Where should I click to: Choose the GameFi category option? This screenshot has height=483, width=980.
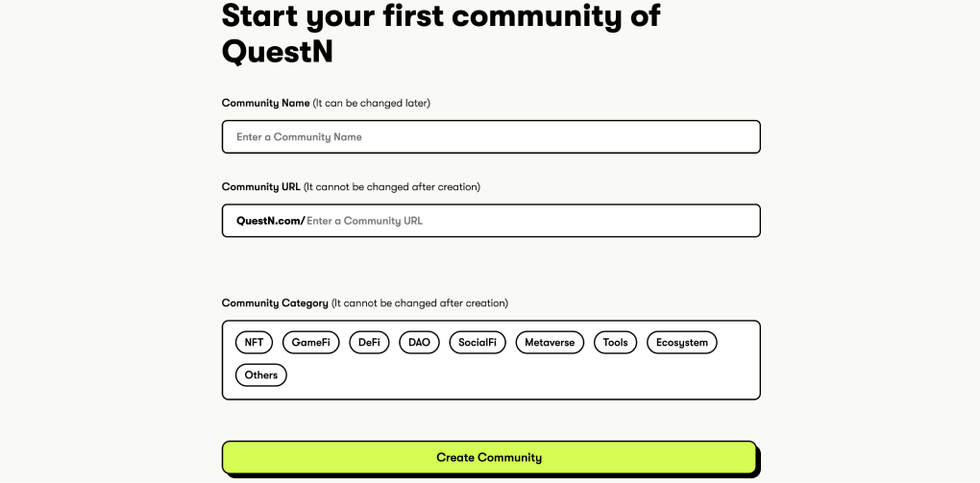coord(310,343)
